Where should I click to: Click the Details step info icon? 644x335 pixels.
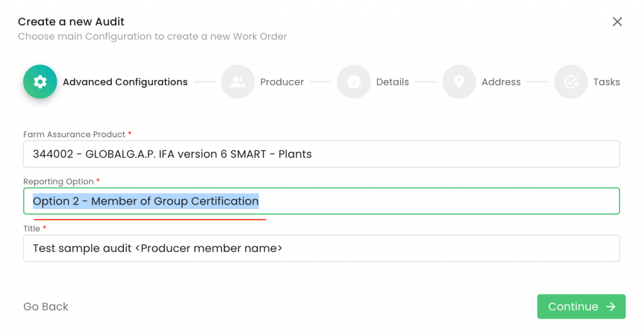click(353, 82)
